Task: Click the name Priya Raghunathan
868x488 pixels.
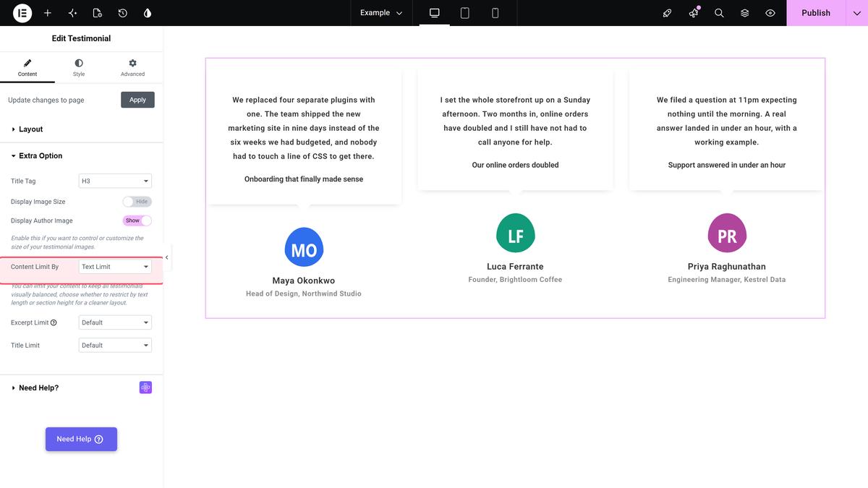Action: pyautogui.click(x=727, y=267)
